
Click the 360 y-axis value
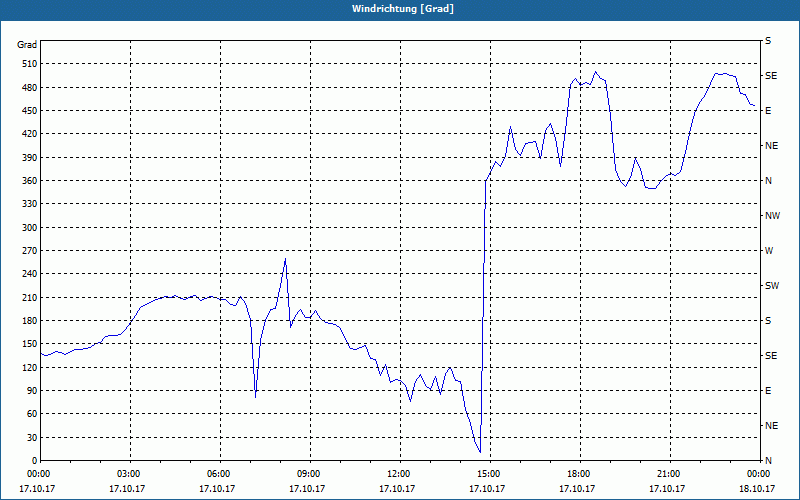point(30,181)
